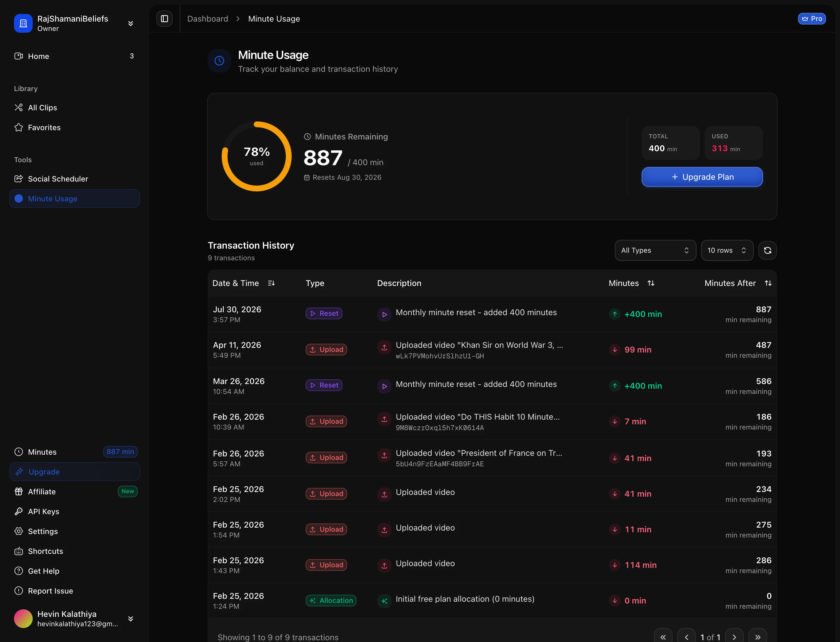The width and height of the screenshot is (840, 642).
Task: Click green up arrow for Jul 30 +400 min
Action: coord(615,314)
